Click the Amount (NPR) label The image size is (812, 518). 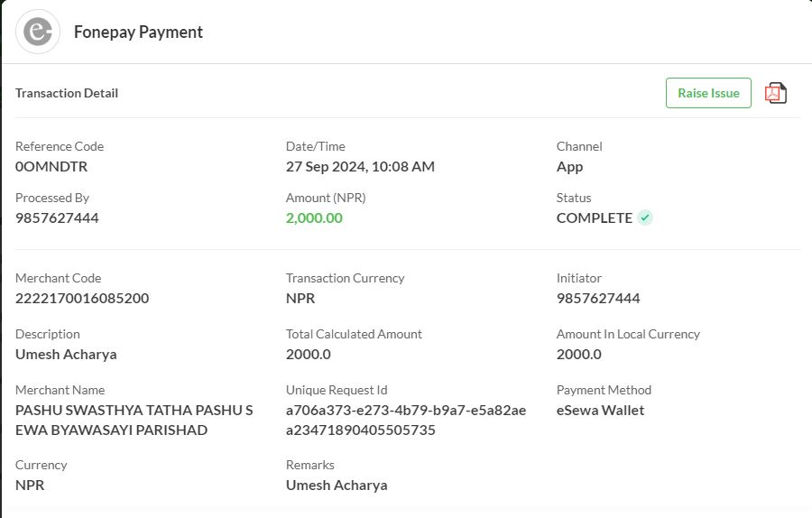(326, 198)
